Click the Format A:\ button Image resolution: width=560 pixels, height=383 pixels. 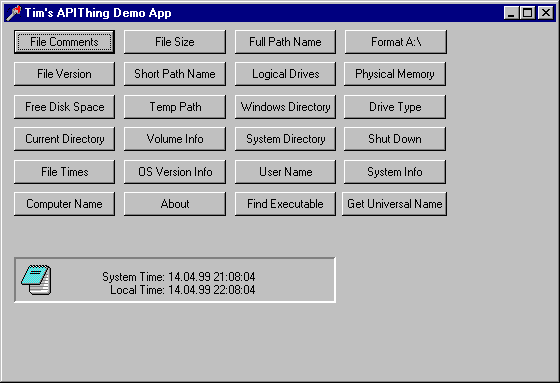click(396, 42)
